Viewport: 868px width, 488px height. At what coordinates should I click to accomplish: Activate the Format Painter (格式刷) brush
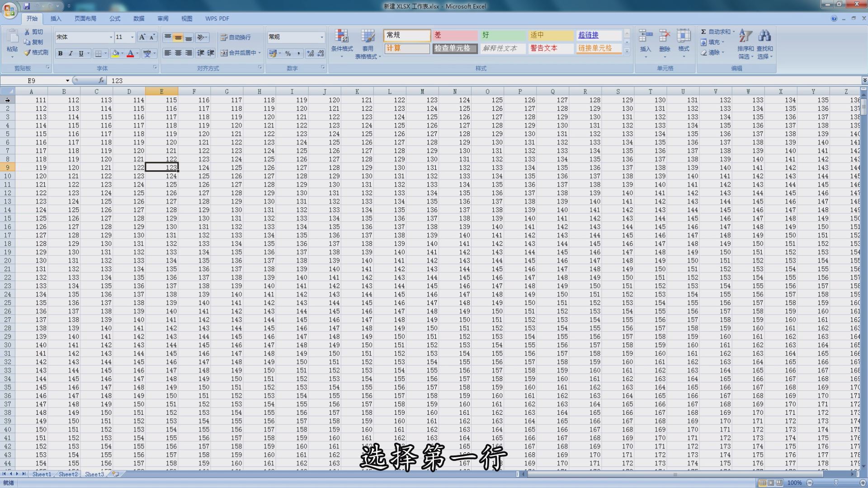point(36,52)
